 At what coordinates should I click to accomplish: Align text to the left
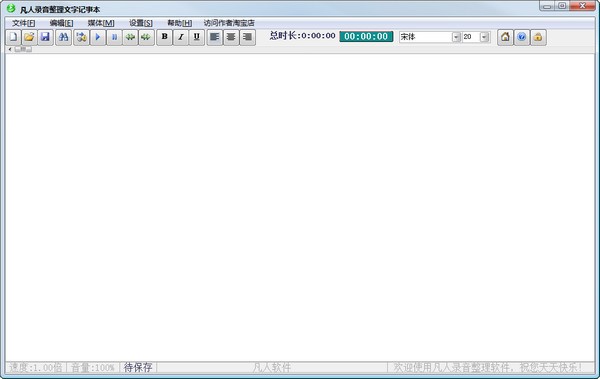tap(215, 37)
